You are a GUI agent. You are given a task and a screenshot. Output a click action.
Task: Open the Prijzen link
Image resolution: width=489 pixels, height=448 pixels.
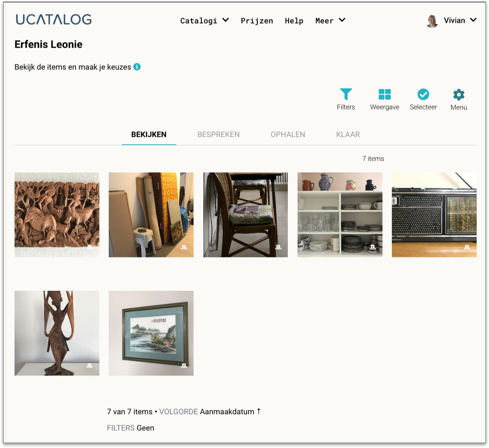(257, 21)
